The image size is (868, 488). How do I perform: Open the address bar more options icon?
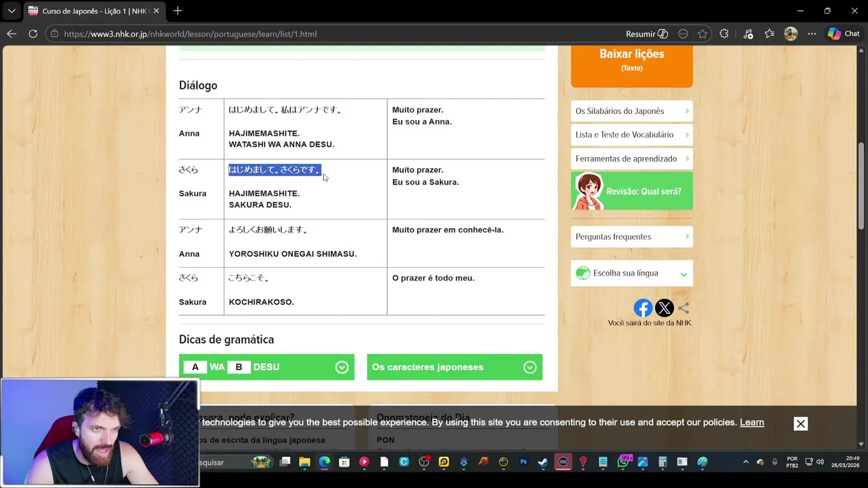683,34
